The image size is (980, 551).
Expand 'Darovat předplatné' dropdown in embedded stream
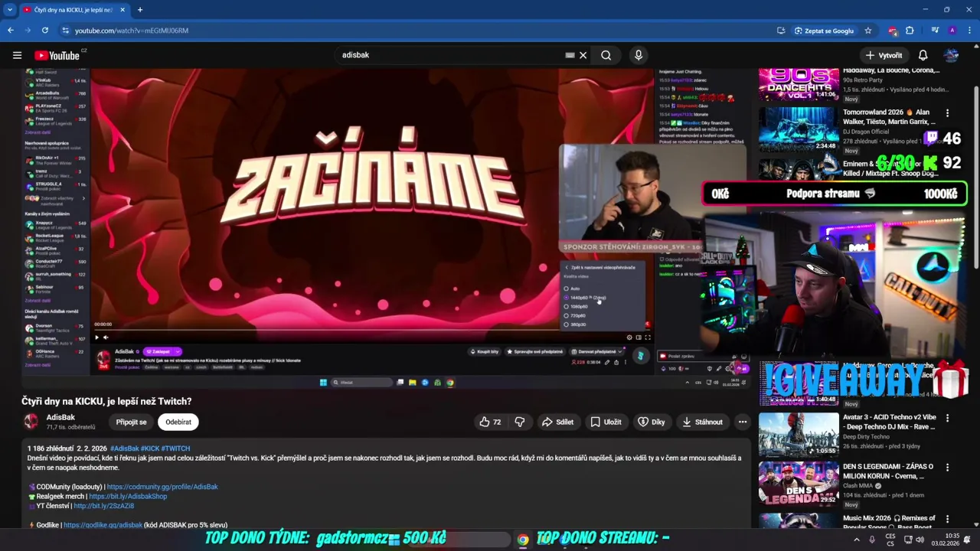619,352
